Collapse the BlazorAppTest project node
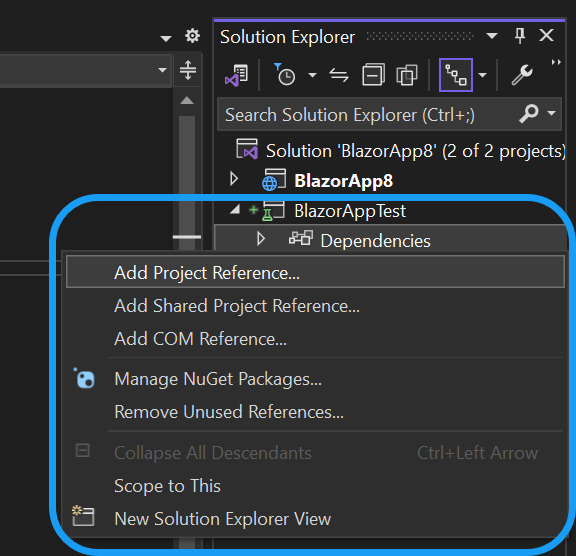Image resolution: width=576 pixels, height=556 pixels. click(x=235, y=210)
